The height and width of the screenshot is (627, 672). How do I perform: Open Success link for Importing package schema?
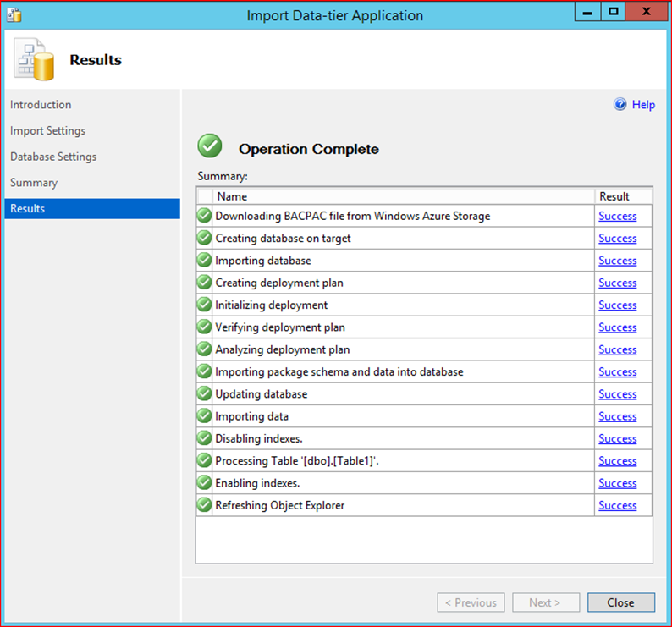618,372
